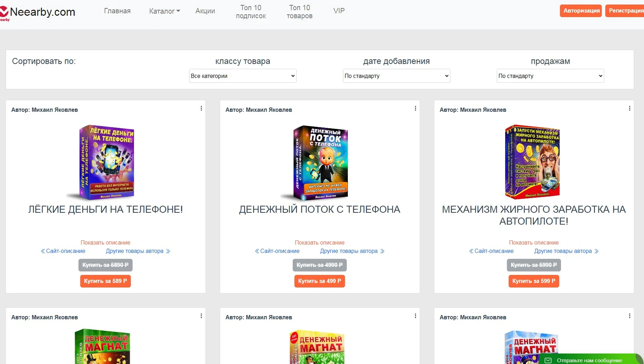This screenshot has width=644, height=364.
Task: Open Другие товары автора under ДЕНЕЖНЫЙ ПОТОК С ТЕЛЕФОНА
Action: coord(352,251)
